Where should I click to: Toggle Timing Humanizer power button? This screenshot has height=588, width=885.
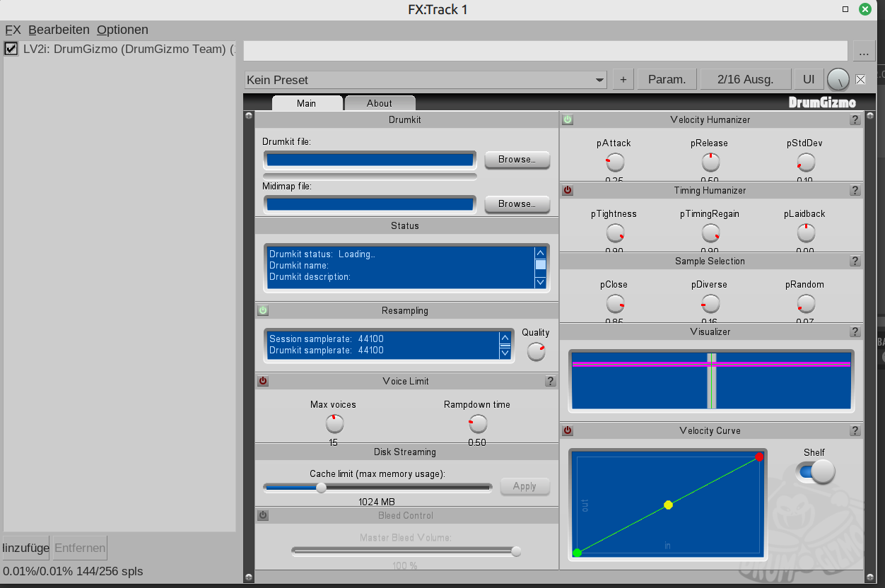(x=568, y=191)
